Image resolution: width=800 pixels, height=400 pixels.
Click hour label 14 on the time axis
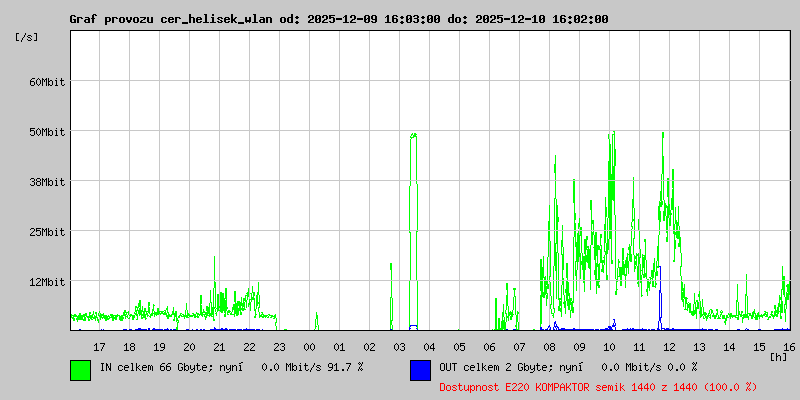pos(729,347)
